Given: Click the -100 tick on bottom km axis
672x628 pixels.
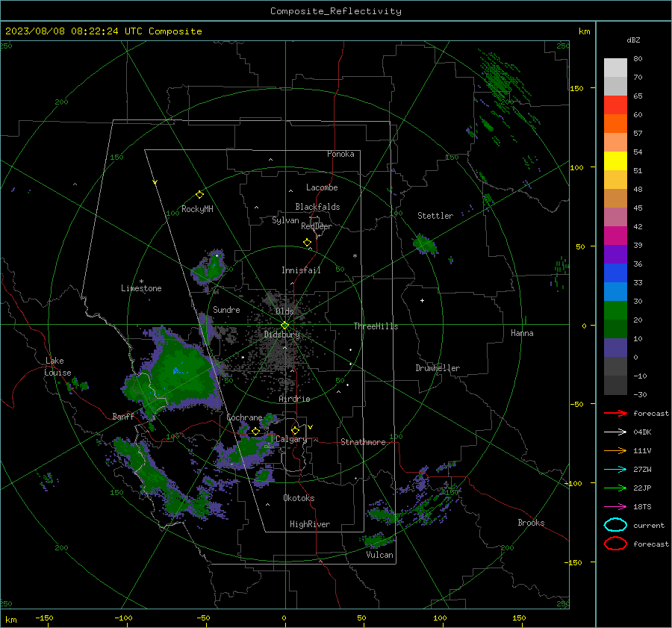Looking at the screenshot, I should tap(123, 618).
